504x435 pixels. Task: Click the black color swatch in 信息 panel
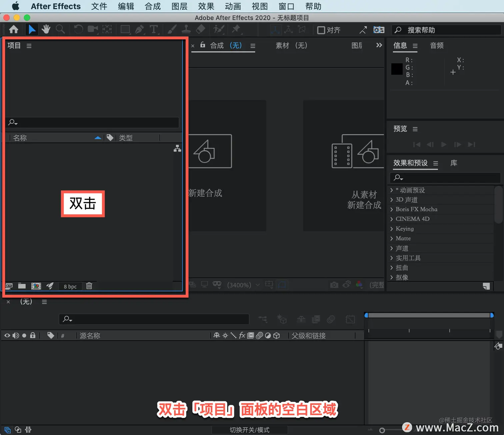click(397, 69)
